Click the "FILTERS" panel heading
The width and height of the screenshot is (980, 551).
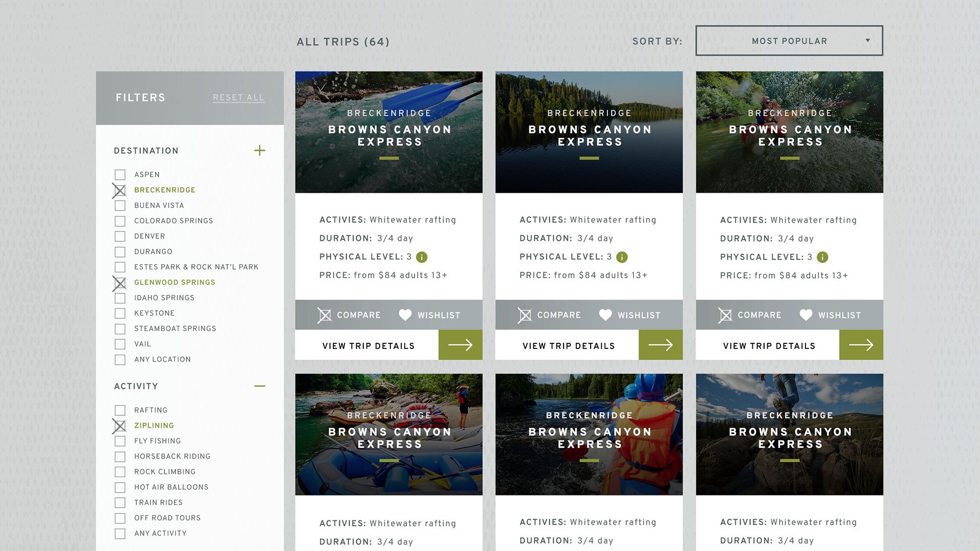click(x=140, y=97)
